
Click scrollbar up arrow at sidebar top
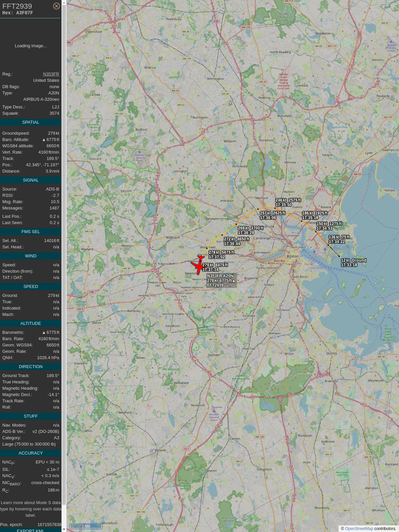click(64, 2)
